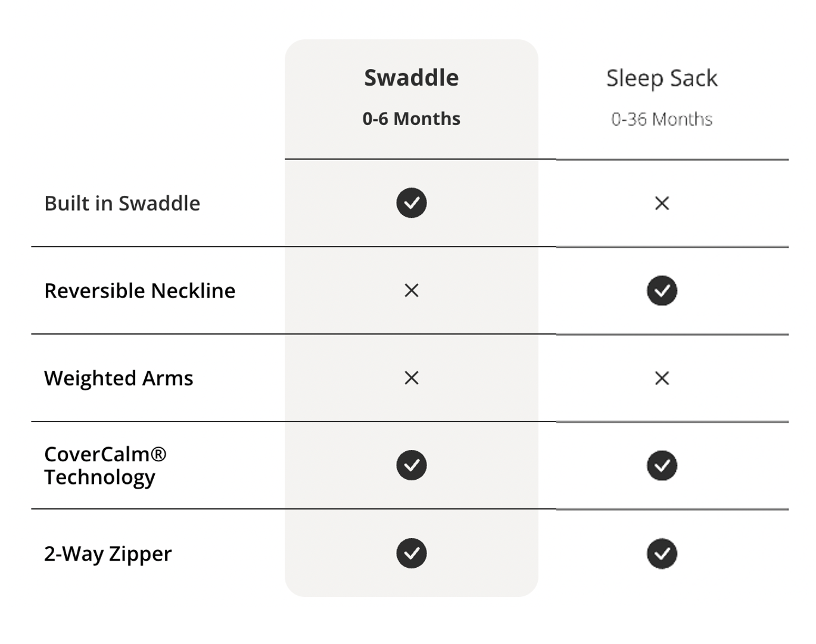This screenshot has height=644, width=816.
Task: Click the Swaddle CoverCalm Technology checkmark
Action: [x=412, y=465]
